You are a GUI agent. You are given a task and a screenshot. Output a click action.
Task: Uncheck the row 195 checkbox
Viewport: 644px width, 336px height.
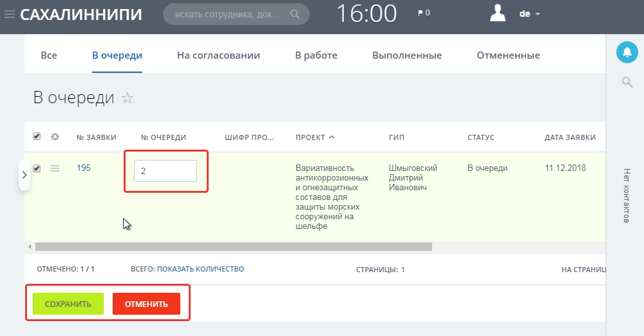tap(37, 168)
